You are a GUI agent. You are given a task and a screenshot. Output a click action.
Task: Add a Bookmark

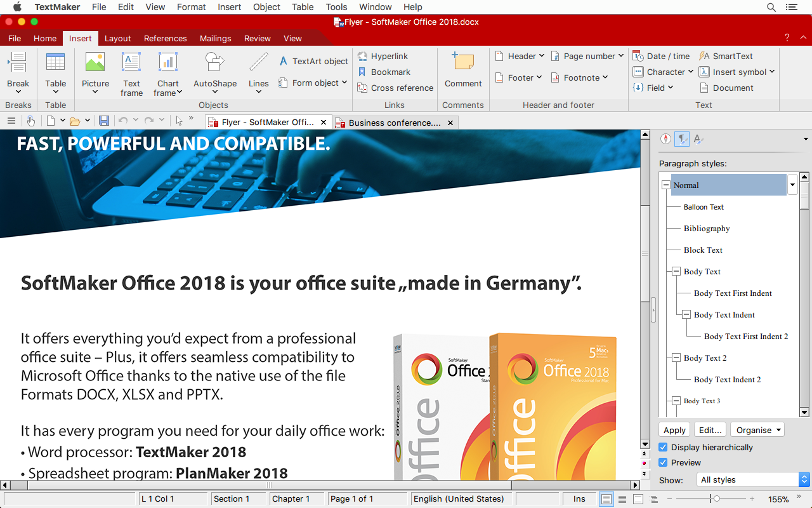(x=384, y=72)
